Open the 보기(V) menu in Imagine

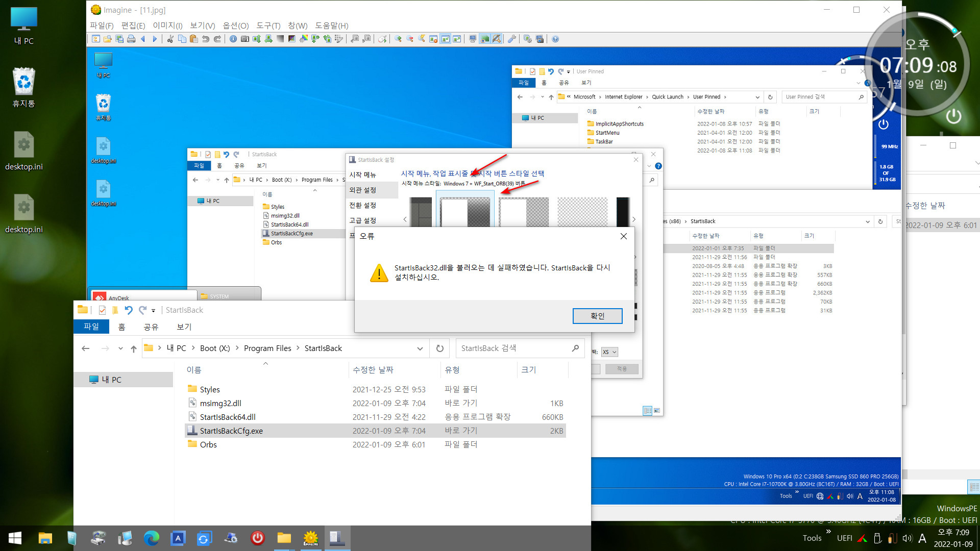click(x=203, y=26)
